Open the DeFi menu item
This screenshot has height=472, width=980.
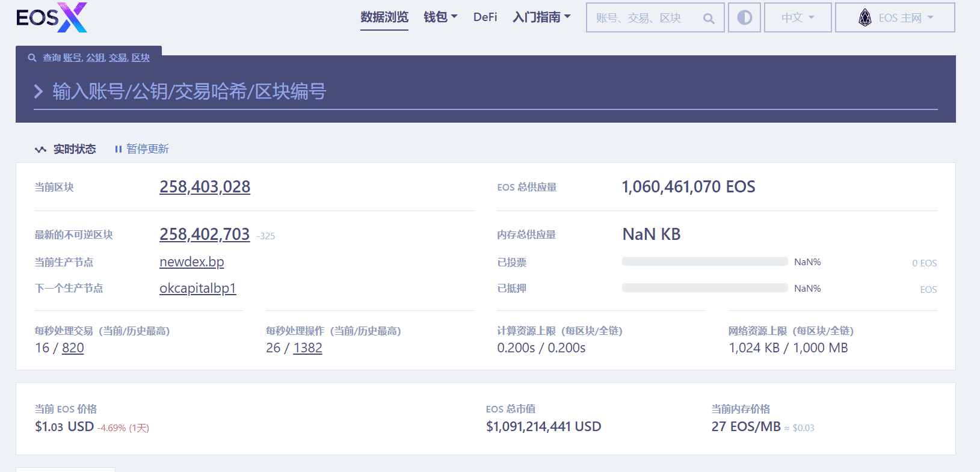tap(485, 17)
